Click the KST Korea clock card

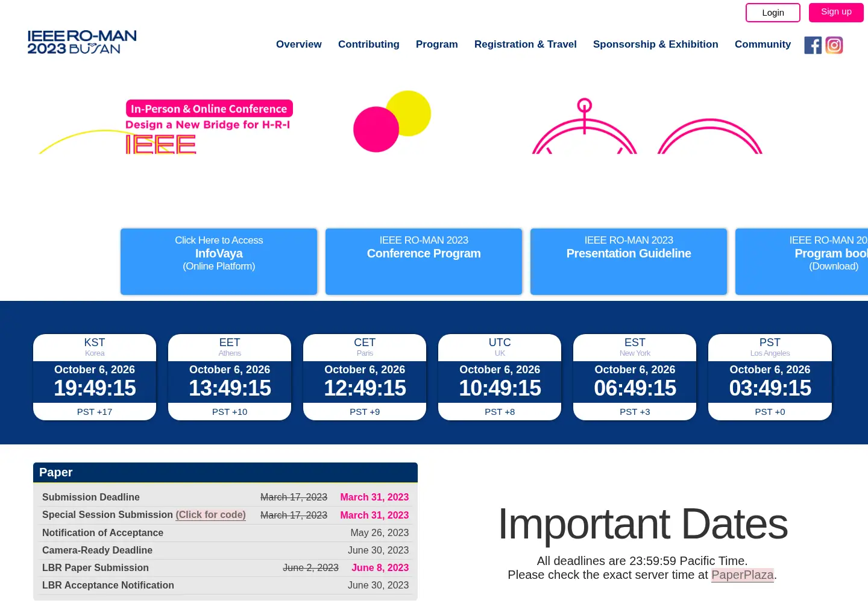pos(95,377)
